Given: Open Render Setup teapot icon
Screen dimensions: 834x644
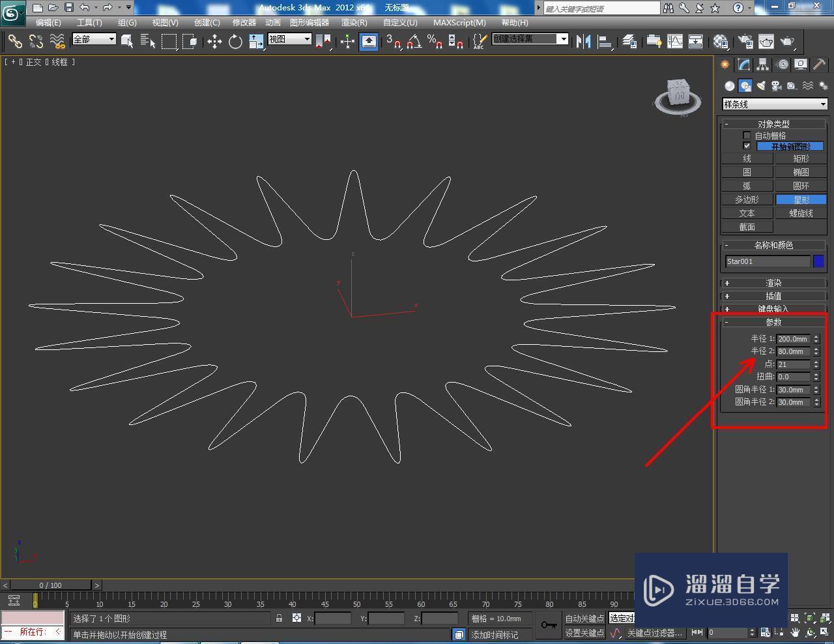Looking at the screenshot, I should pos(745,42).
